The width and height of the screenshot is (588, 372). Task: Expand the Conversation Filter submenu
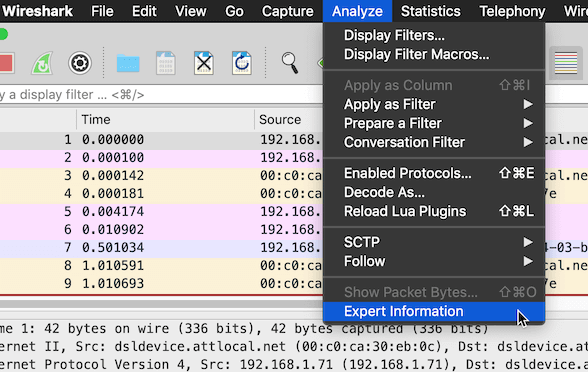tap(434, 142)
